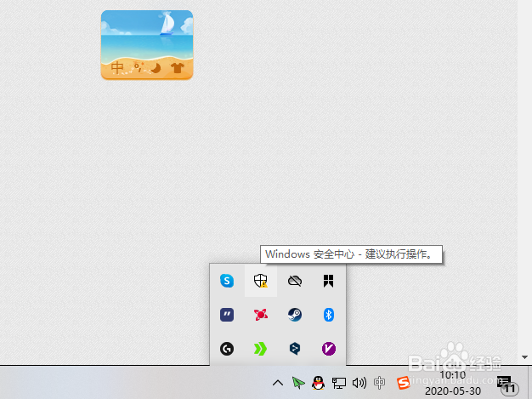This screenshot has width=532, height=399.
Task: Click the red star-shaped tray icon
Action: coord(261,315)
